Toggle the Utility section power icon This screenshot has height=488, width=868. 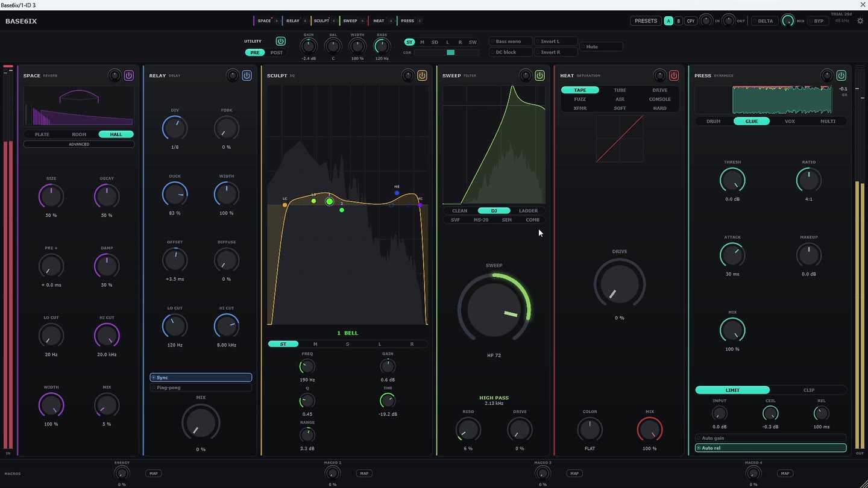click(x=280, y=41)
